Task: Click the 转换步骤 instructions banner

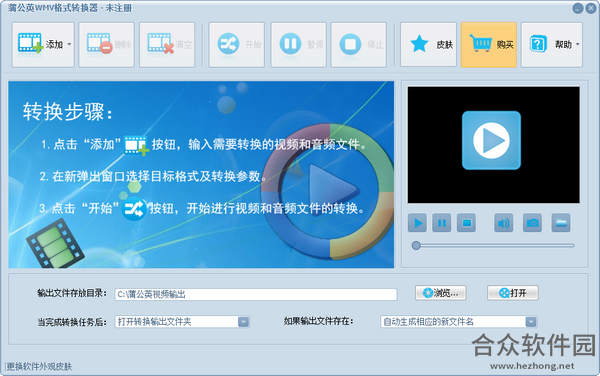Action: click(201, 174)
